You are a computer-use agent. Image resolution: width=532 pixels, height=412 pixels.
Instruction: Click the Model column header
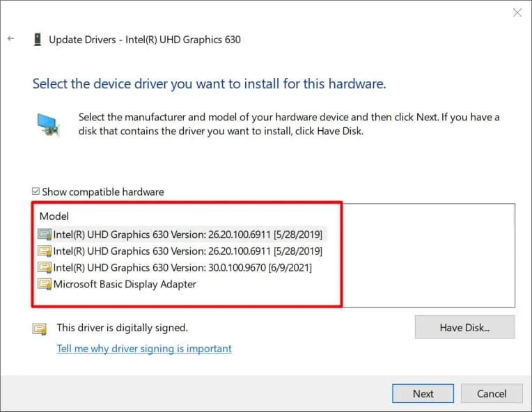point(54,216)
